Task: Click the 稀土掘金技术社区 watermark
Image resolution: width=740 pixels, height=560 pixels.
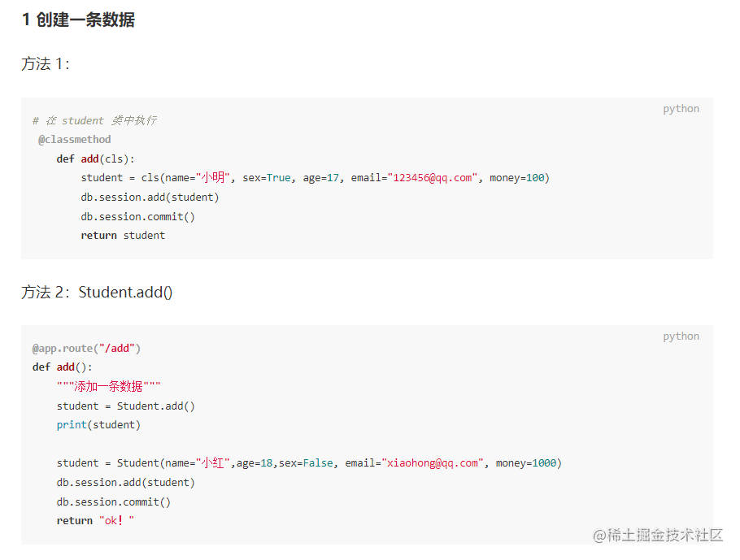Action: tap(659, 536)
